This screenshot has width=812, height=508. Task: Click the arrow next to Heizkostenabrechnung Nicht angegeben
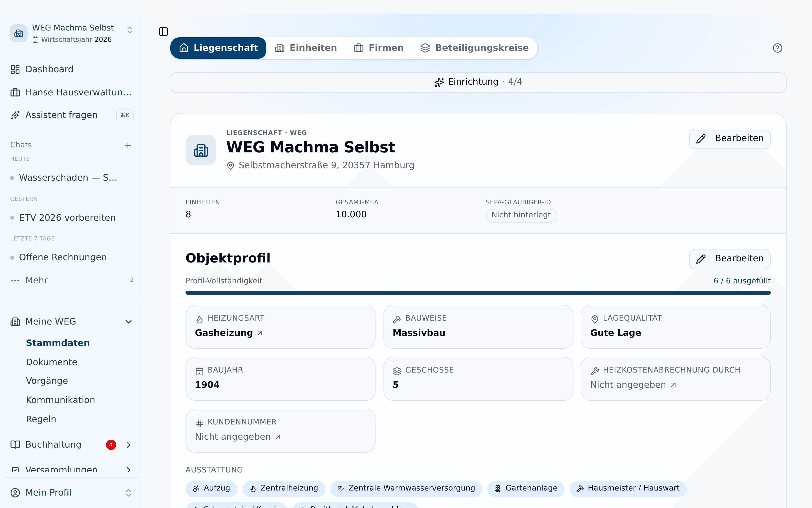pos(673,385)
